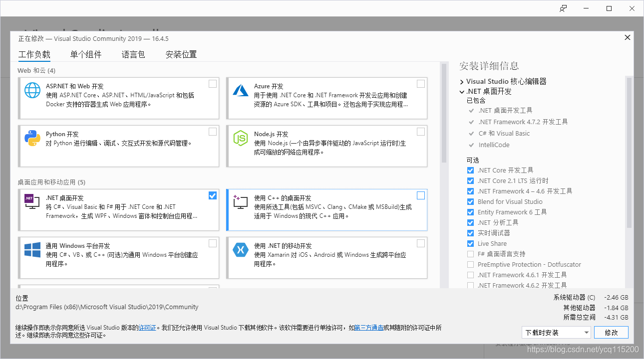Uncheck .NET Core 开发工具 option
Viewport: 644px width, 359px height.
coord(470,170)
